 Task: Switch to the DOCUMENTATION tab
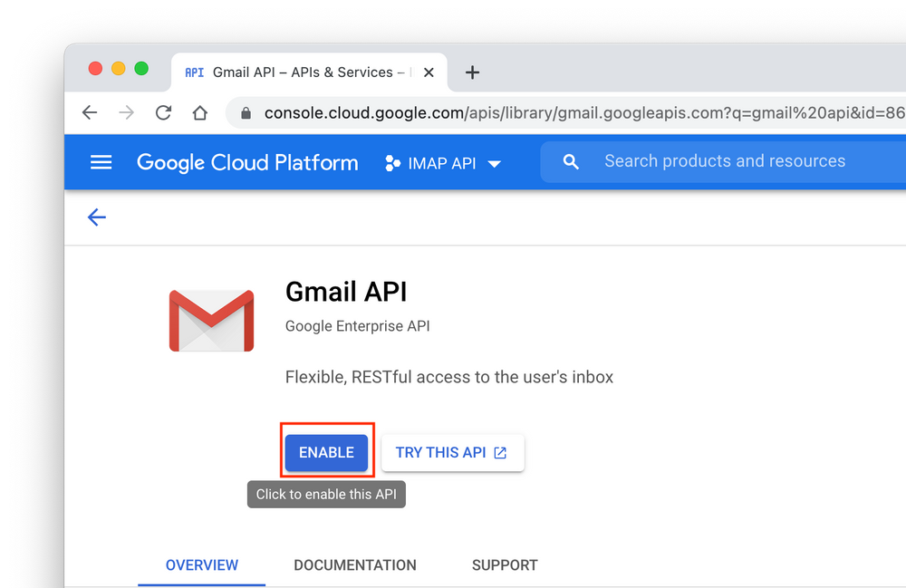[x=355, y=564]
